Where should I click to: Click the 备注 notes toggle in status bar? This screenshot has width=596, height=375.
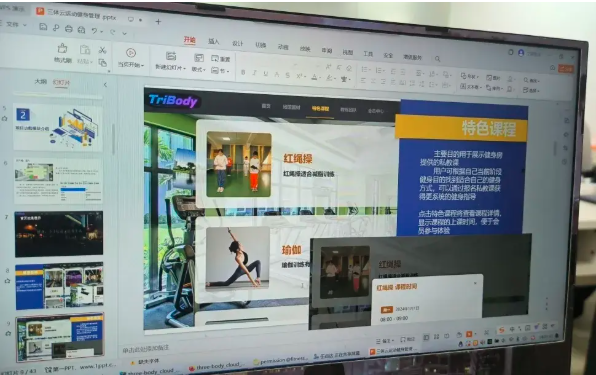pyautogui.click(x=385, y=340)
